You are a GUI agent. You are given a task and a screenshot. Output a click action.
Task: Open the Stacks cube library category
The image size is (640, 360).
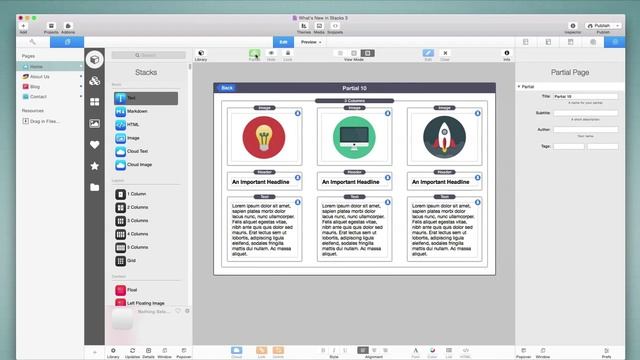pyautogui.click(x=95, y=60)
